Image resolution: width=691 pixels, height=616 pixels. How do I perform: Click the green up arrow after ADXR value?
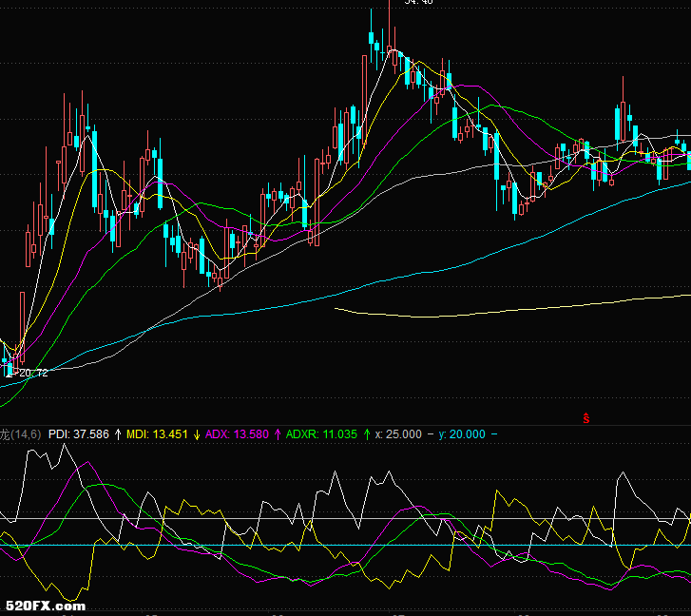pyautogui.click(x=366, y=434)
